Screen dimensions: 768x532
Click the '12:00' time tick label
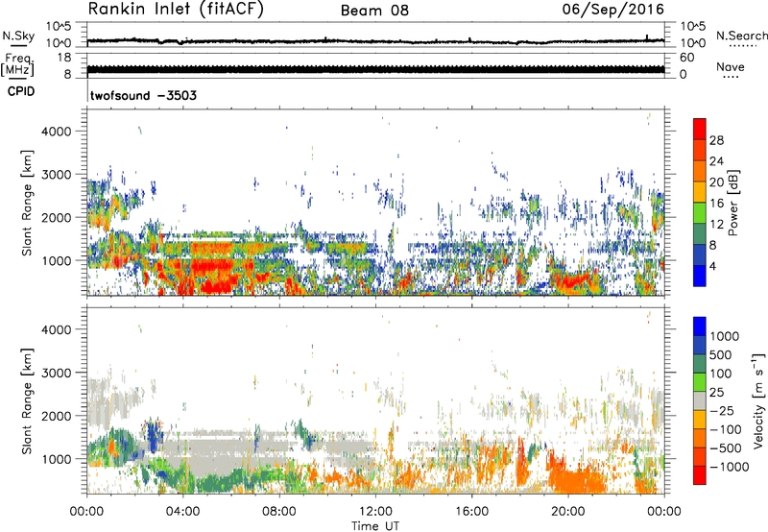[375, 512]
